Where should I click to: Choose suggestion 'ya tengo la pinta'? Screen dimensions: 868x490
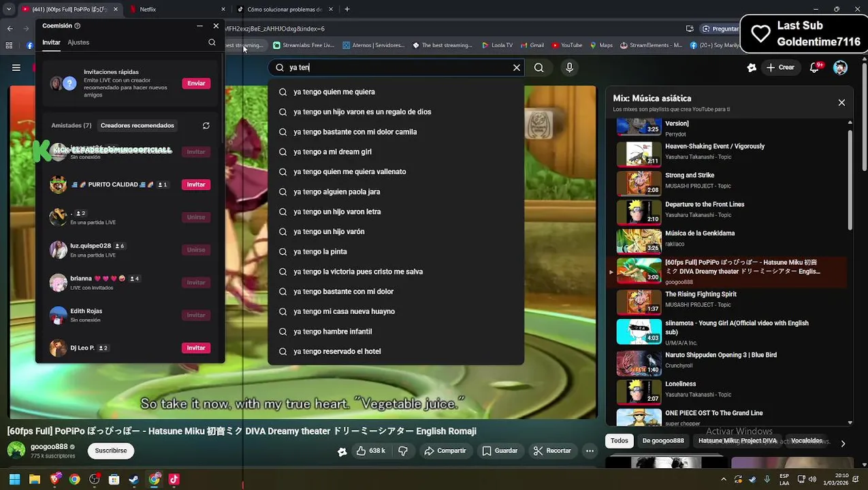pos(396,252)
